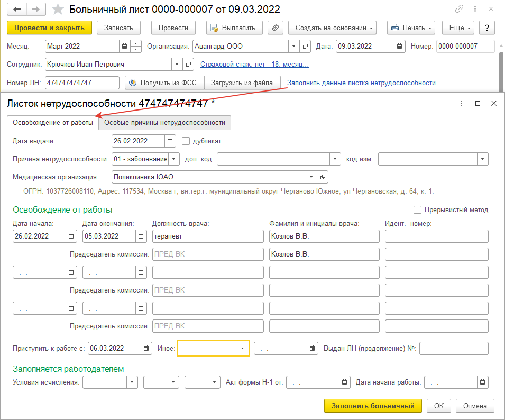The width and height of the screenshot is (505, 420).
Task: Open Заполнить данные листка нетрудоспособности link
Action: tap(361, 83)
